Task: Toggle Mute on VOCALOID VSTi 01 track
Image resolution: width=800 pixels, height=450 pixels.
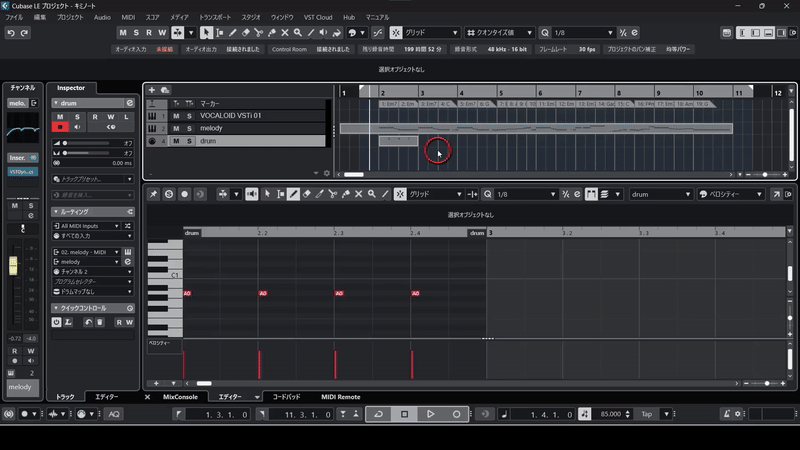Action: click(x=176, y=116)
